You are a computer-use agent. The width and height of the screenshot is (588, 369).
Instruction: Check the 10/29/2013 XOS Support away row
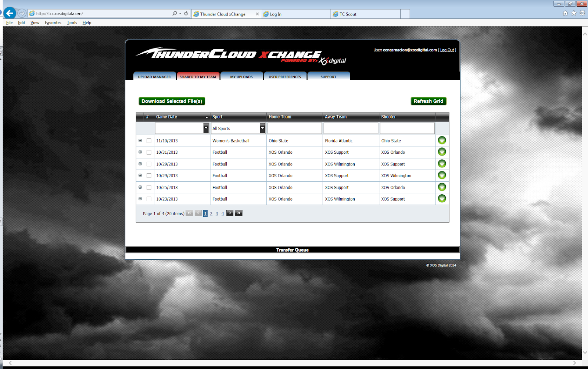149,175
